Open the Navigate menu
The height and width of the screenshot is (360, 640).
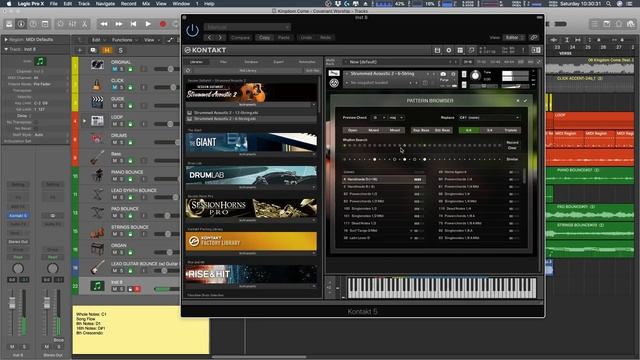pyautogui.click(x=105, y=4)
